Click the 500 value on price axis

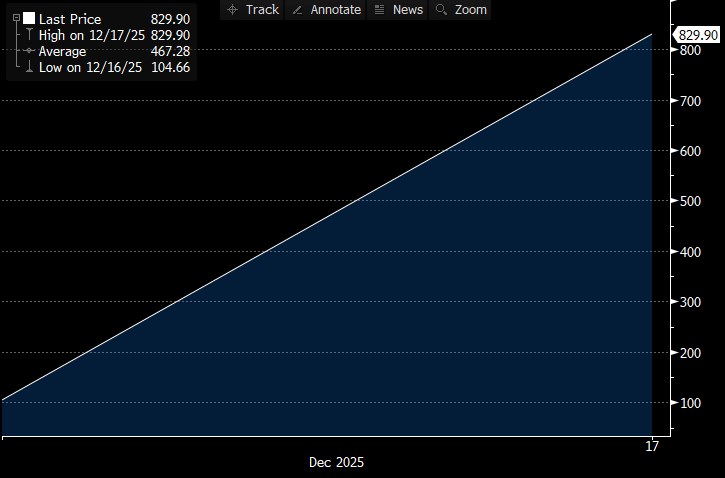(690, 201)
